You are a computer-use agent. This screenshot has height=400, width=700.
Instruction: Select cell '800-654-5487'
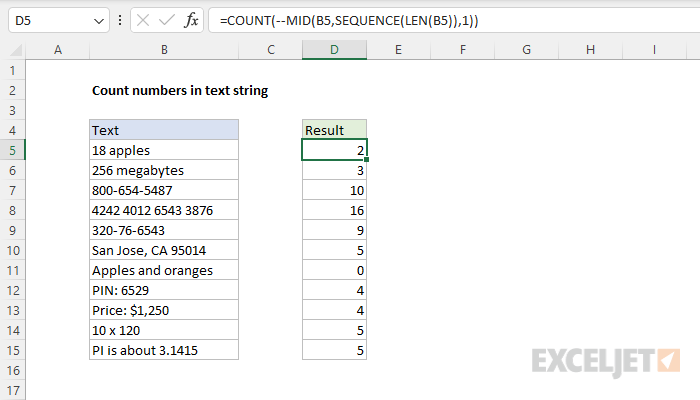click(164, 190)
